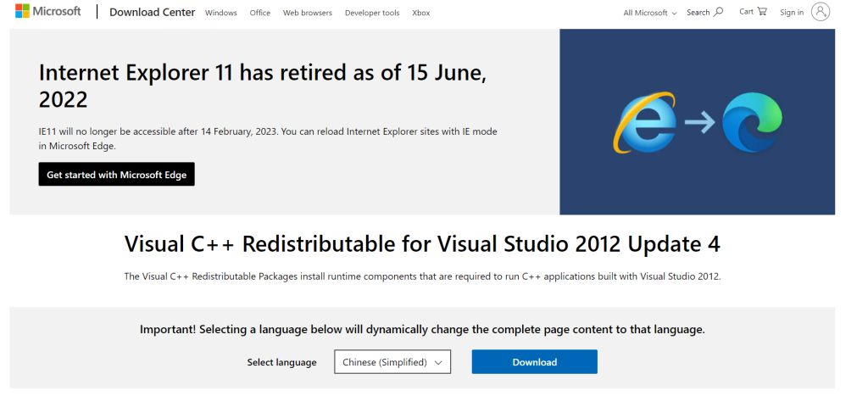Click the Internet Explorer logo image
The width and height of the screenshot is (868, 396).
(644, 123)
